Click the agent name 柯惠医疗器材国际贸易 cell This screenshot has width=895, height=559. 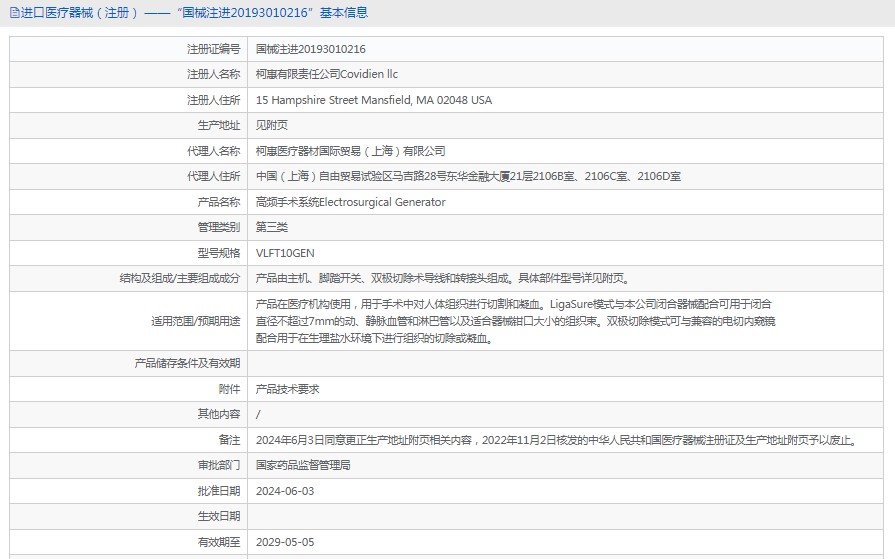(x=350, y=151)
